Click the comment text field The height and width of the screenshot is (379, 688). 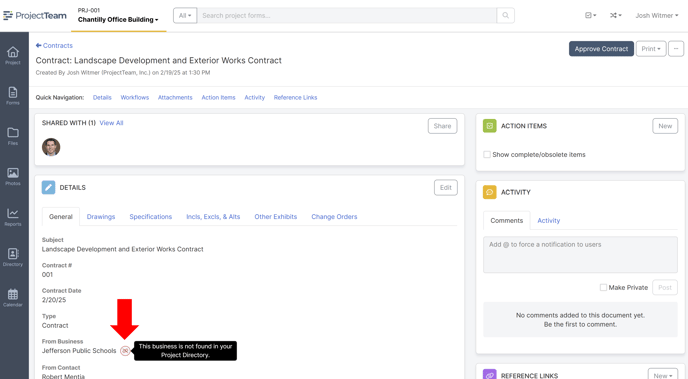coord(580,254)
